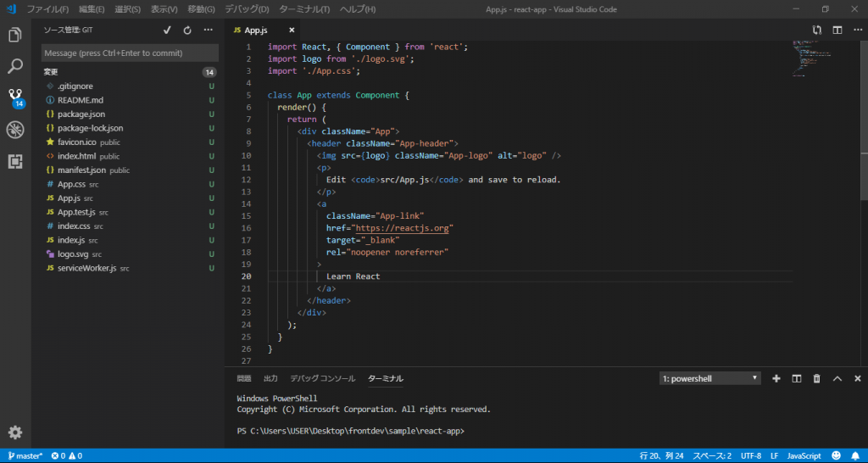
Task: Open the 編集(E) menu
Action: [x=92, y=9]
